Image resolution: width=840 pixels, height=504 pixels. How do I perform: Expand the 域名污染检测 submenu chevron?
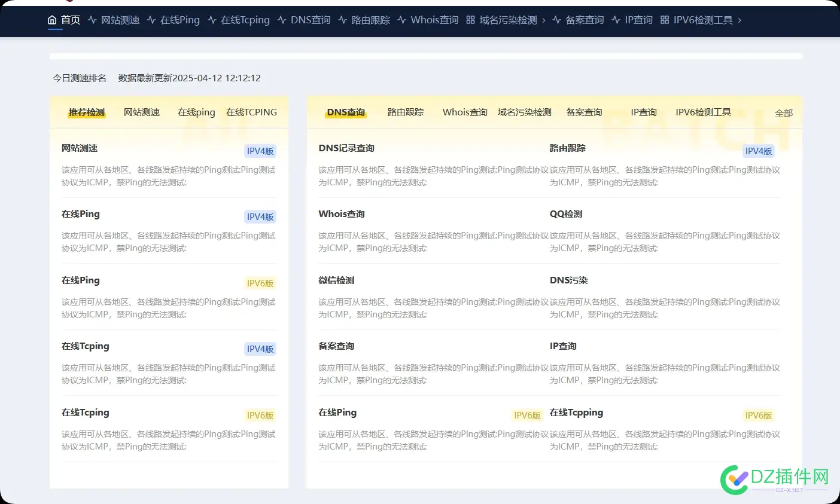(x=544, y=20)
